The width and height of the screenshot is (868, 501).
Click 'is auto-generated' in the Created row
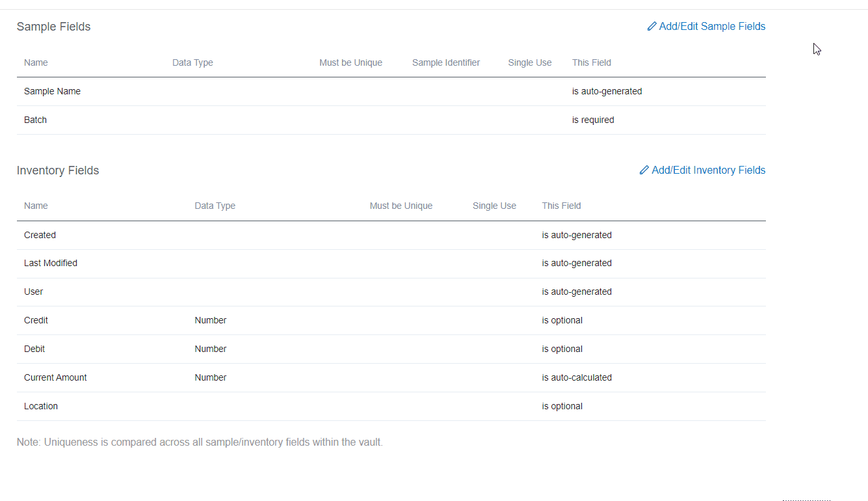(x=577, y=235)
